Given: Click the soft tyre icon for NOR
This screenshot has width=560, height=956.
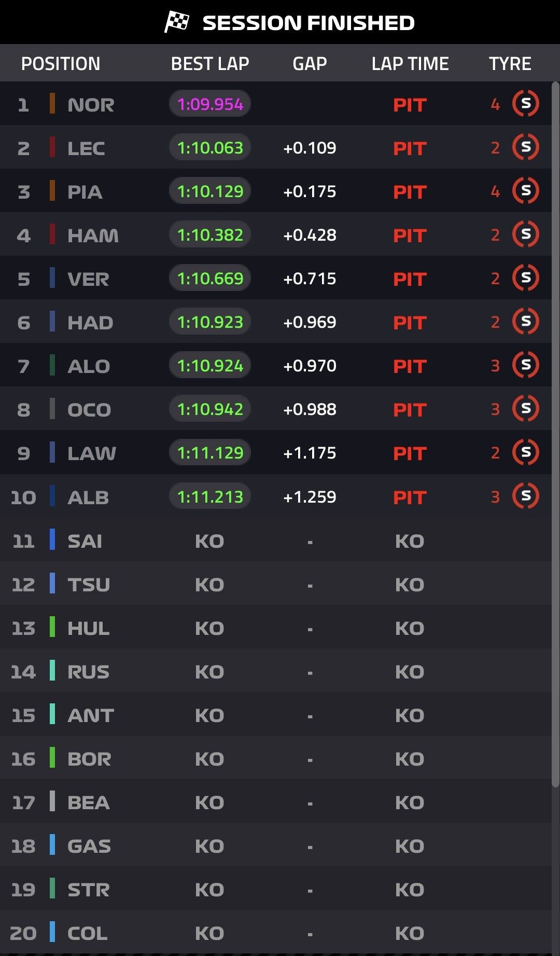Looking at the screenshot, I should tap(526, 104).
